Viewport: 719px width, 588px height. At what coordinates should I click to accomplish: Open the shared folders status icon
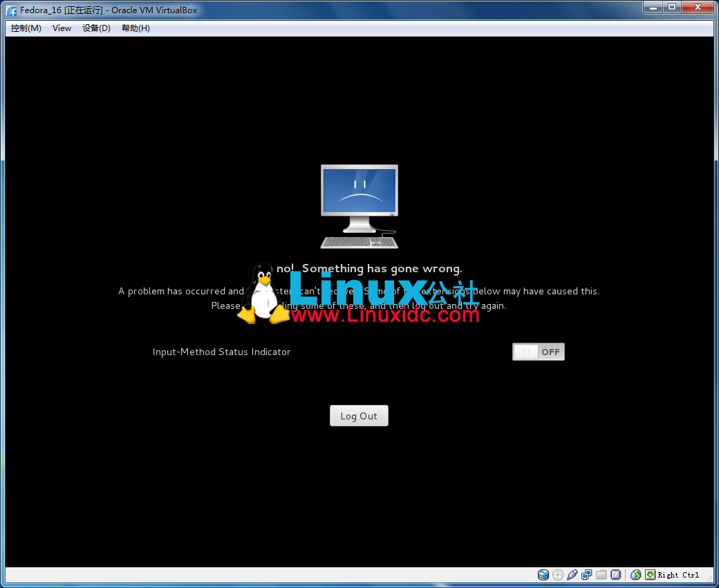click(601, 574)
